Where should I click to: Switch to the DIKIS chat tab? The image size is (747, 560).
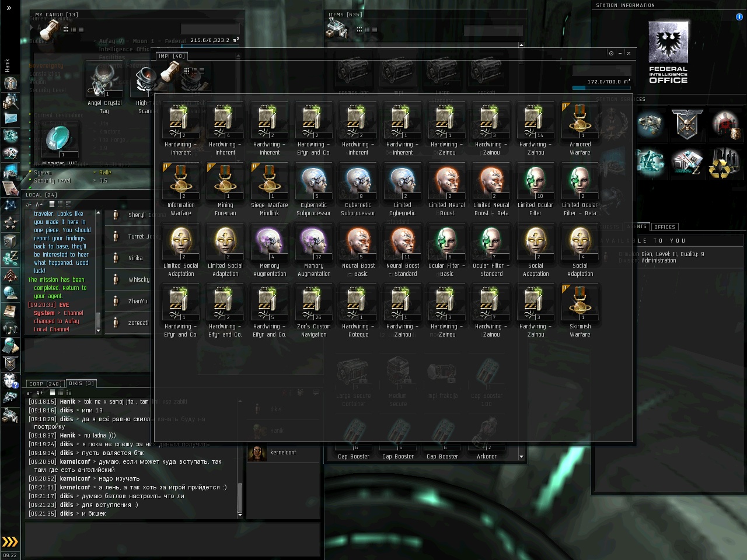[x=81, y=383]
